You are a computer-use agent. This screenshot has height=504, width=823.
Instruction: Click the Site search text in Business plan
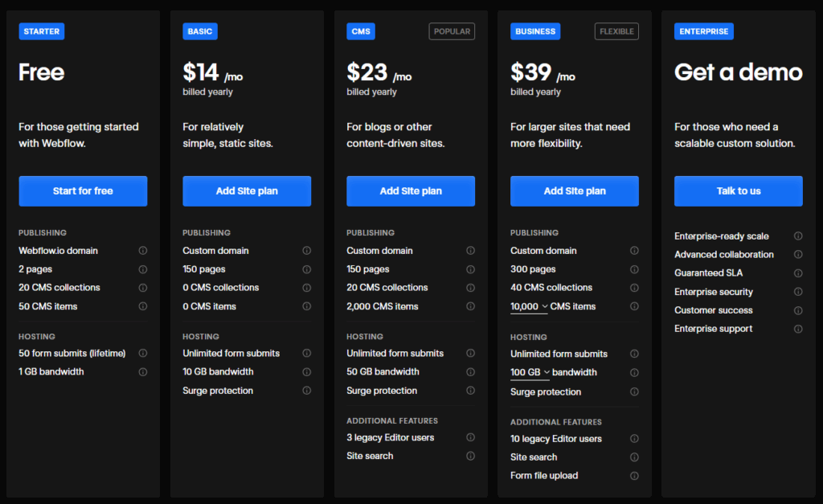534,457
